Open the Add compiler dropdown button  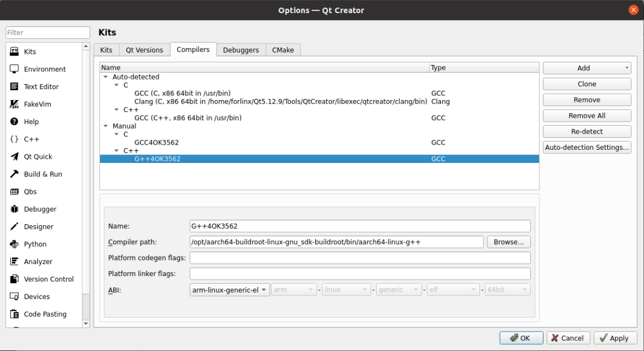[587, 68]
